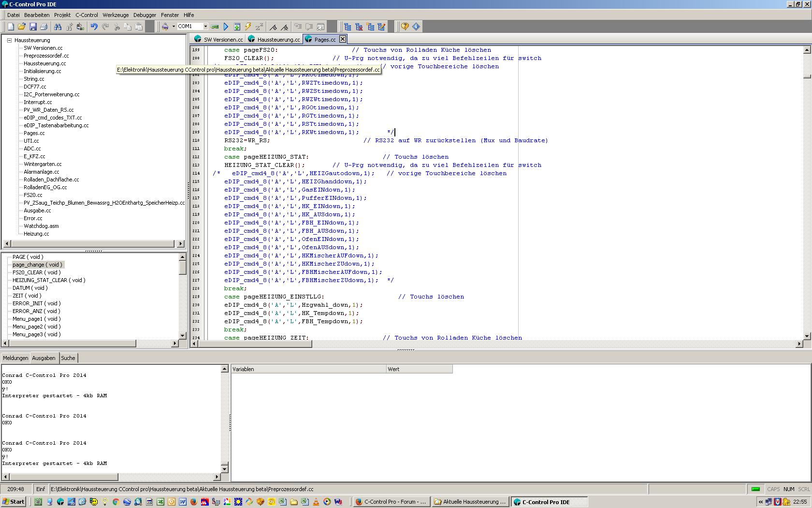
Task: Save the file with the floppy disk icon
Action: (33, 27)
